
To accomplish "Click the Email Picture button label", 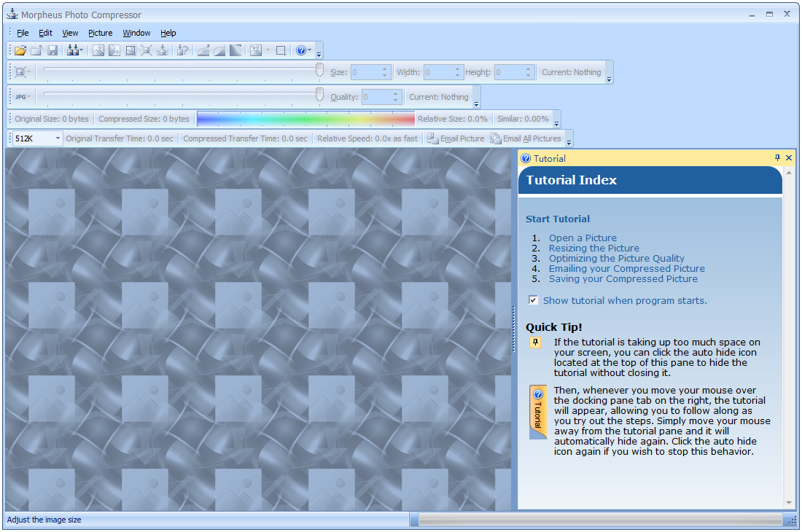I will pyautogui.click(x=462, y=138).
